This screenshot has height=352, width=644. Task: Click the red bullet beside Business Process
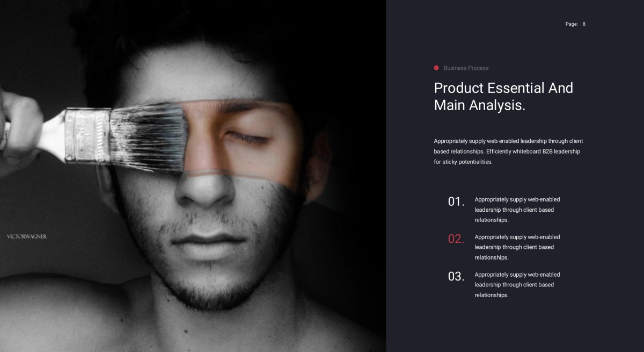(436, 68)
